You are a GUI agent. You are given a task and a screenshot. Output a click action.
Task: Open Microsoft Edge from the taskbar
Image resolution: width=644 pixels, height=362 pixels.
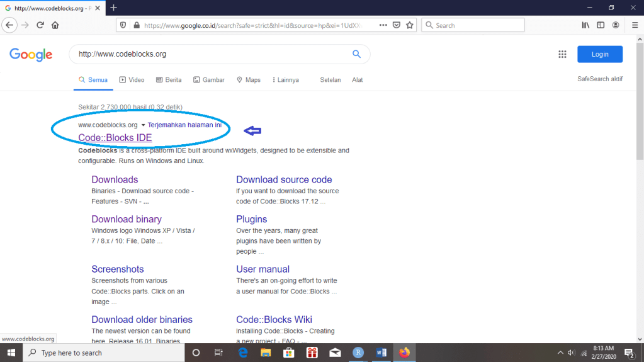click(x=243, y=353)
